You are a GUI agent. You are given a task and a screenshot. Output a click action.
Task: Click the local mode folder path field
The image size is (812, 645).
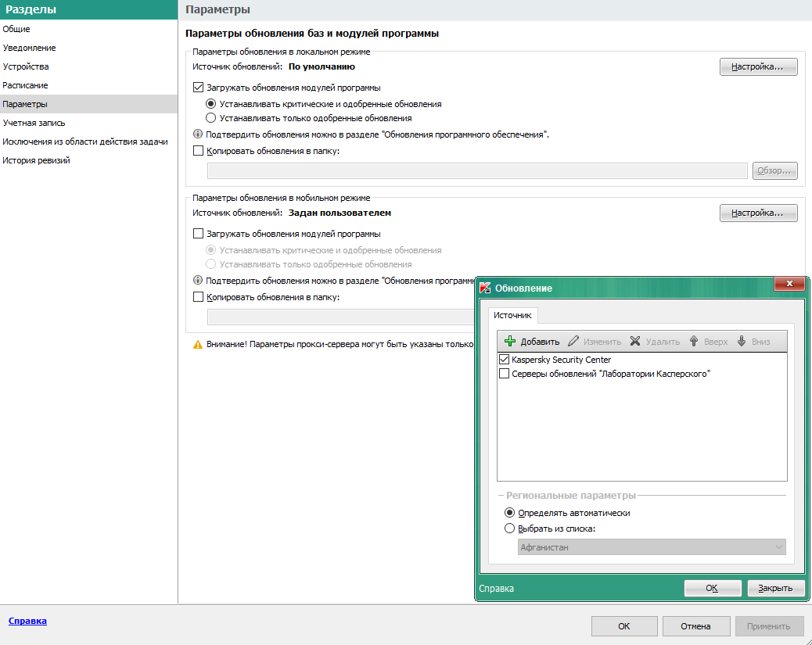point(477,170)
